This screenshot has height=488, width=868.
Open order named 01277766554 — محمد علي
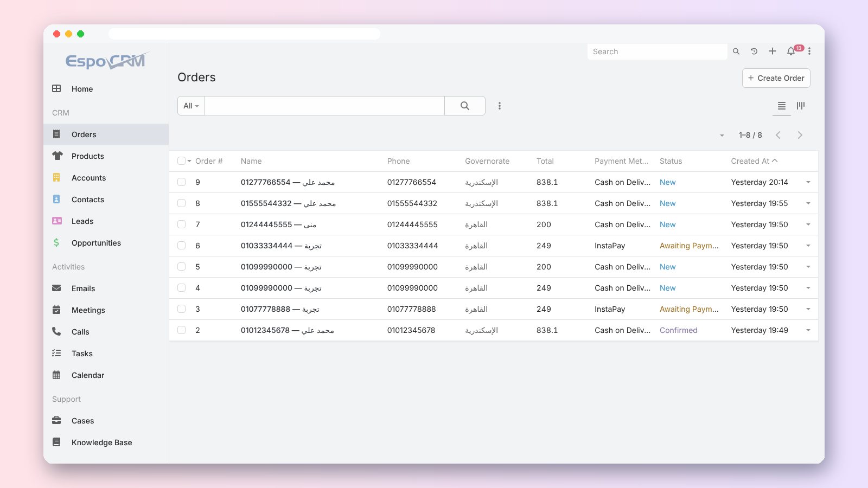click(288, 182)
